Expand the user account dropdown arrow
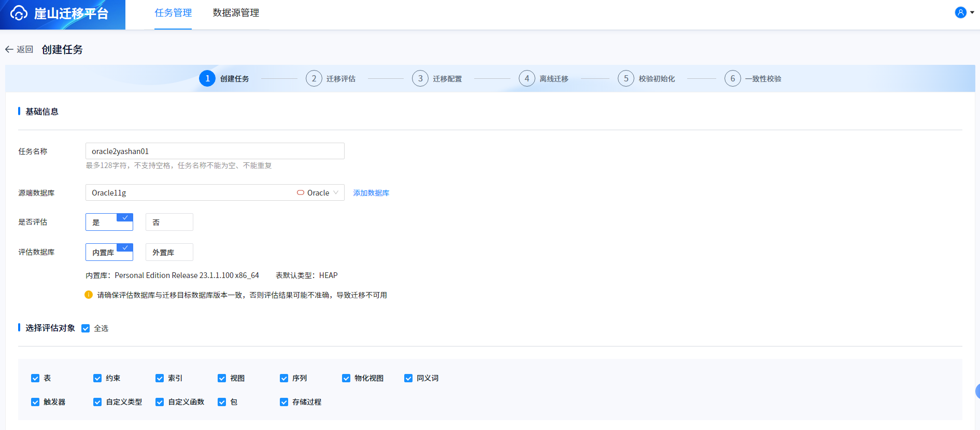980x430 pixels. (x=972, y=12)
